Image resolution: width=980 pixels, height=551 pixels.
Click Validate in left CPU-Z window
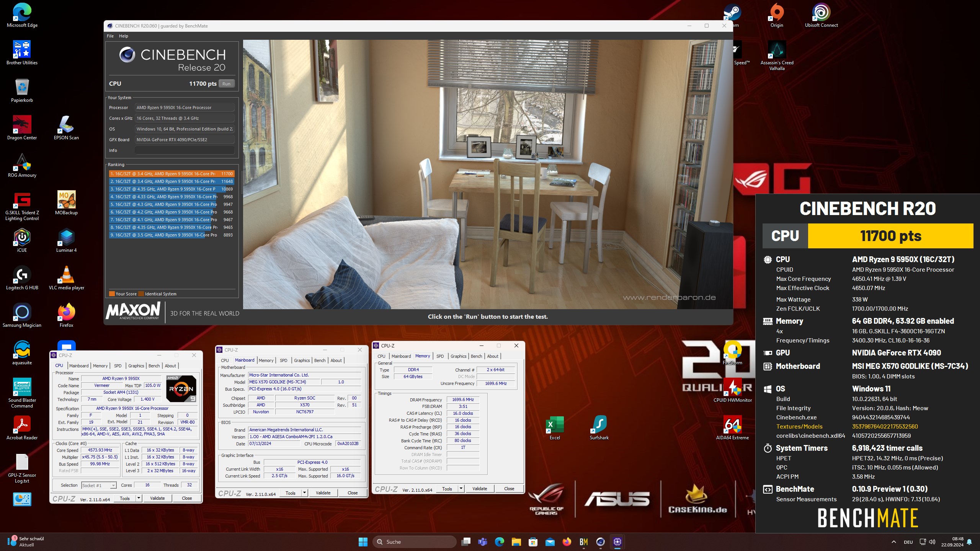click(x=157, y=498)
